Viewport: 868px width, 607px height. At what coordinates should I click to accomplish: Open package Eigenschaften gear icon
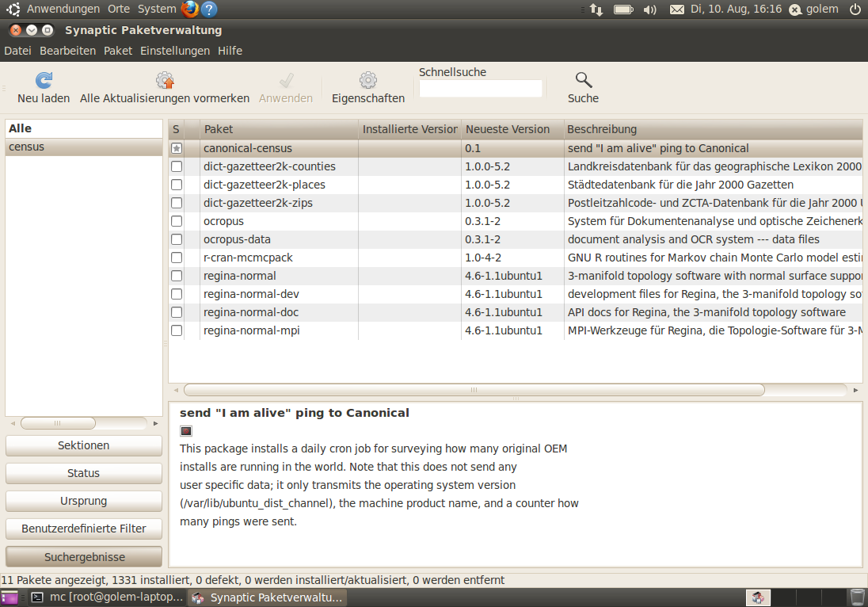pos(368,80)
